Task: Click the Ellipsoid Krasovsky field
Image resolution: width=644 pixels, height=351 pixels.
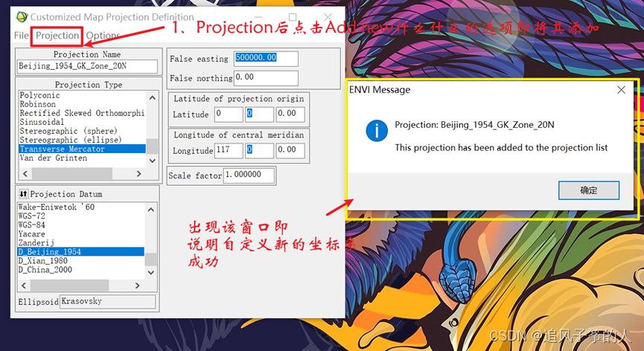Action: [x=108, y=301]
